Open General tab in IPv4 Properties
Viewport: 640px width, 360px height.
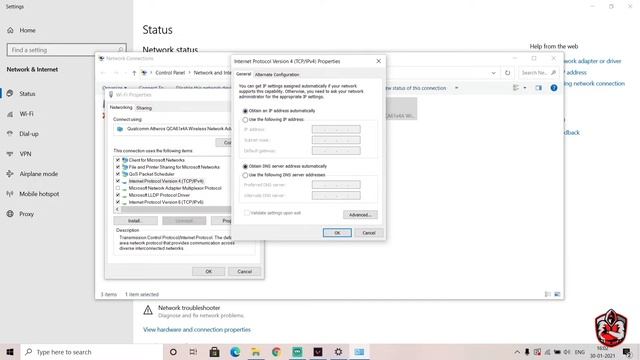tap(243, 74)
